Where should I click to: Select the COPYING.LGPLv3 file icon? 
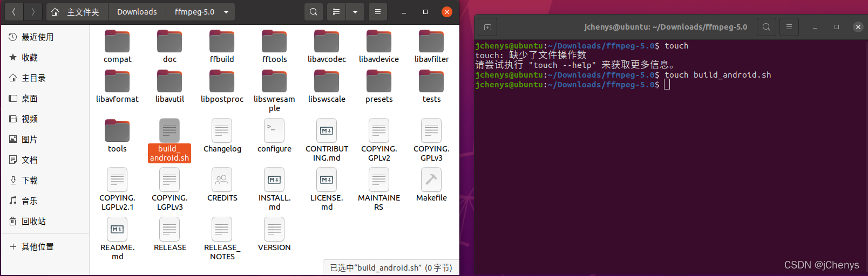point(169,180)
